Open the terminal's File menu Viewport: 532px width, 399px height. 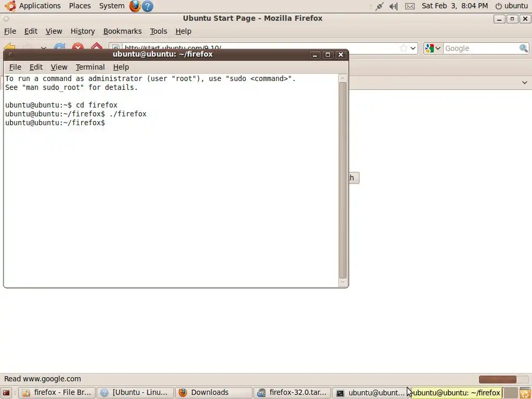pos(15,67)
